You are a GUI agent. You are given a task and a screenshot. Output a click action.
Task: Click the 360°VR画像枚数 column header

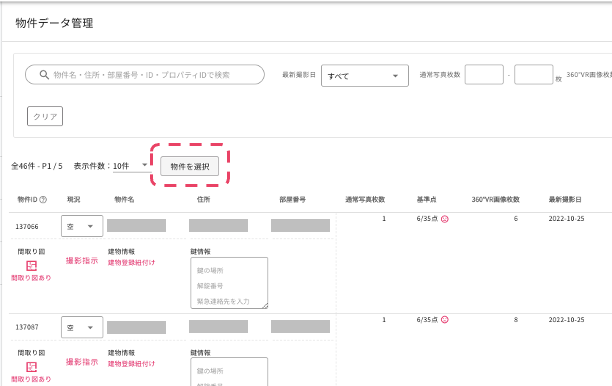496,199
